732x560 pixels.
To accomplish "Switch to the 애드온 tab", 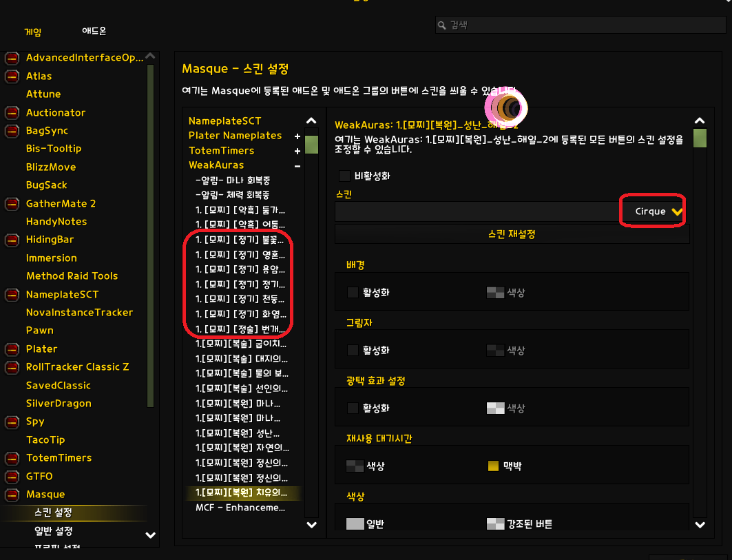I will pos(94,31).
